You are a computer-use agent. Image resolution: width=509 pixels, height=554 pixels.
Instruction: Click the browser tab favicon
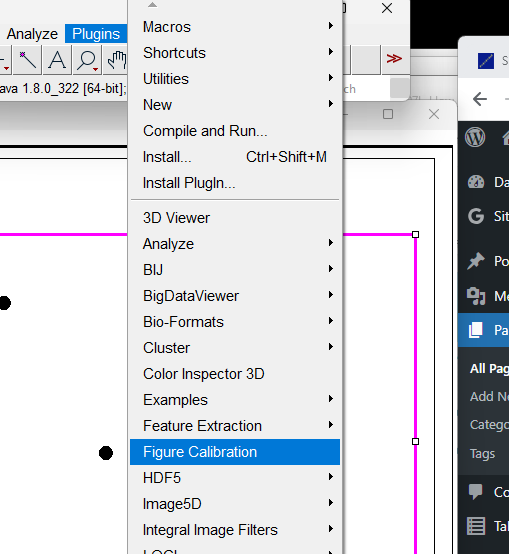(486, 61)
